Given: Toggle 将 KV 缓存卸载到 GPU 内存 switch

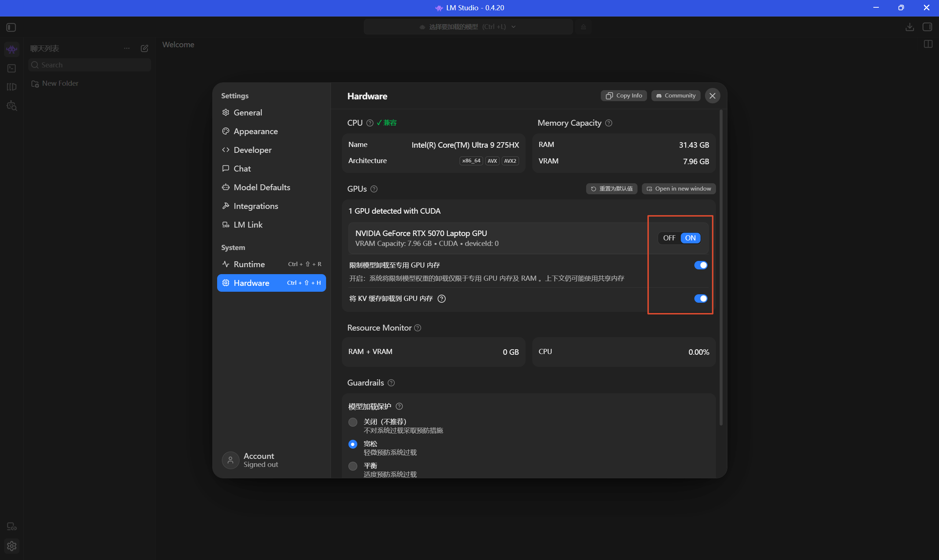Looking at the screenshot, I should [701, 299].
